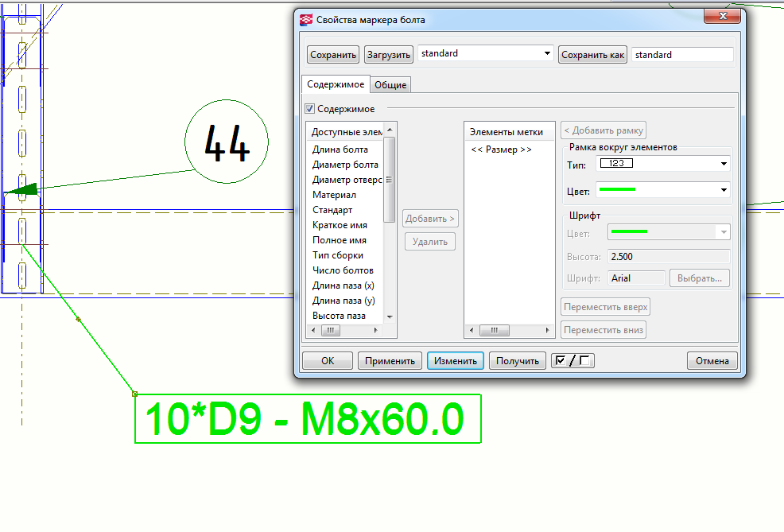Screen dimensions: 784x532
Task: Choose Число болтов from the list
Action: coord(341,270)
